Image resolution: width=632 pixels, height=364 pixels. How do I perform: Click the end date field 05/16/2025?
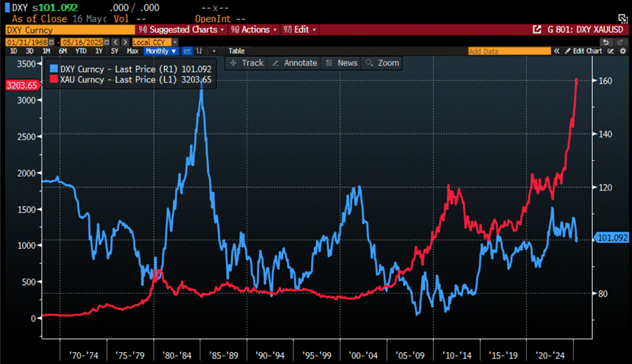(82, 42)
